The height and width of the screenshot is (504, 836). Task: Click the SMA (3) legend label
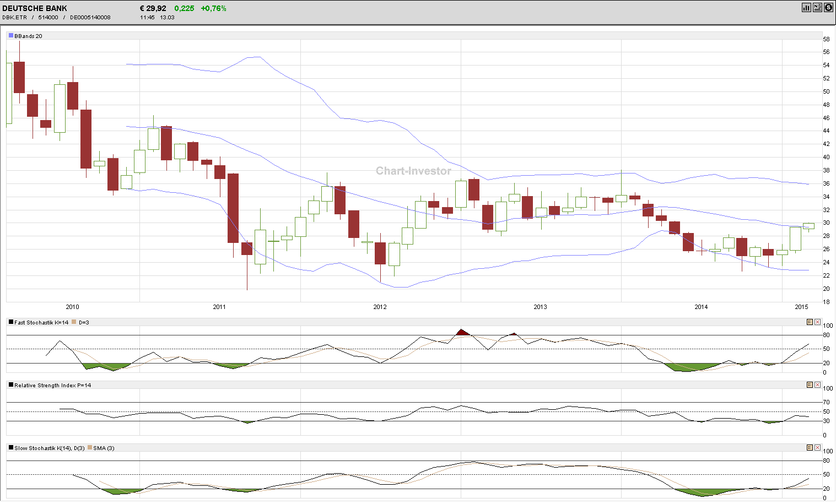(x=104, y=448)
